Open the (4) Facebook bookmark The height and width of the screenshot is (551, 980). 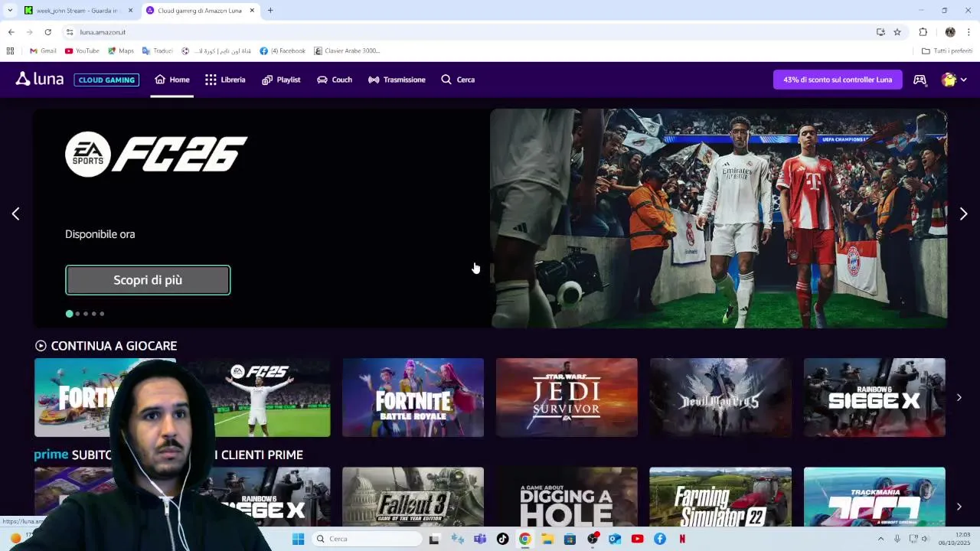[283, 51]
